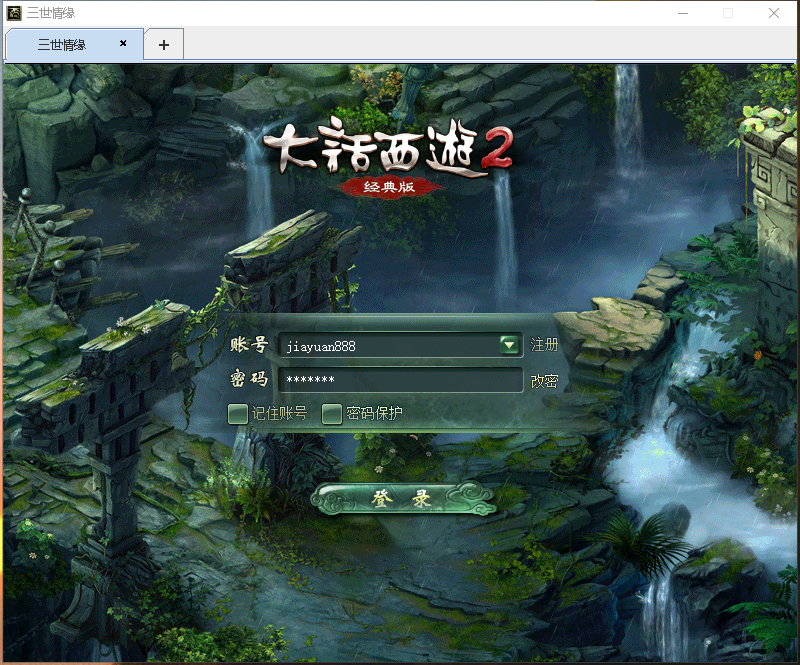
Task: Click the 登录 login button
Action: pyautogui.click(x=403, y=499)
